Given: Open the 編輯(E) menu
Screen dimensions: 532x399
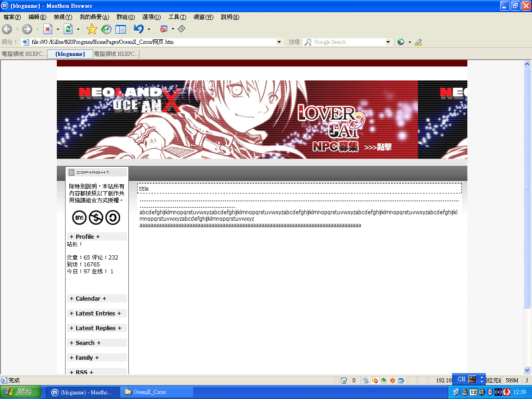Looking at the screenshot, I should pos(37,17).
